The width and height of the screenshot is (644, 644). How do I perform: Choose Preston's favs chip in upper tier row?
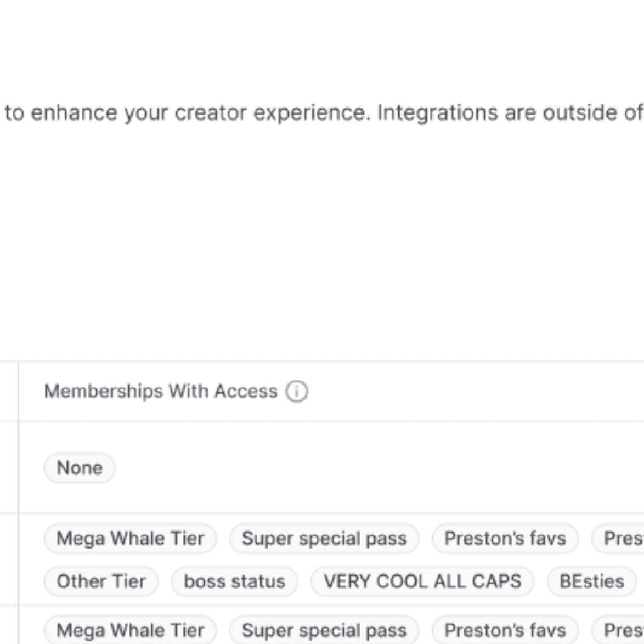click(505, 539)
